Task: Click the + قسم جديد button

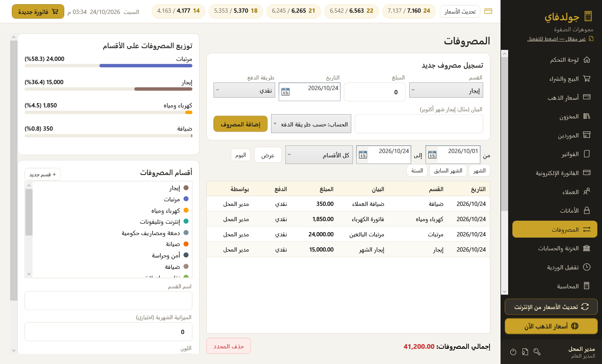Action: point(43,174)
